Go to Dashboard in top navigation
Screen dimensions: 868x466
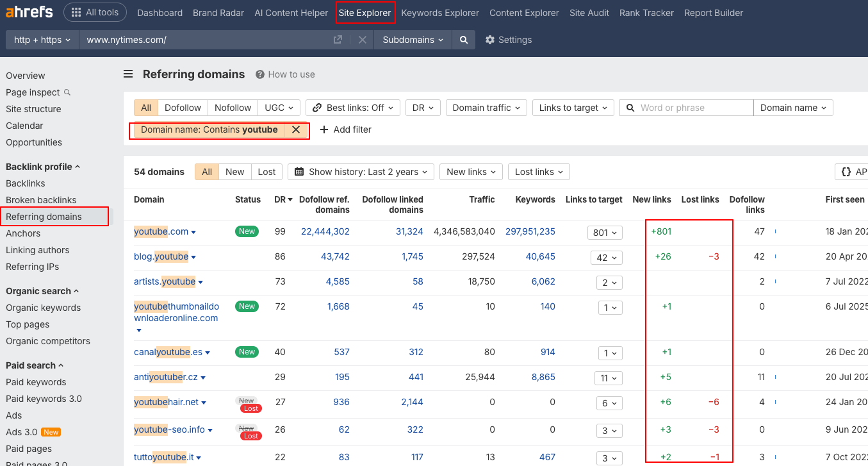pos(160,13)
